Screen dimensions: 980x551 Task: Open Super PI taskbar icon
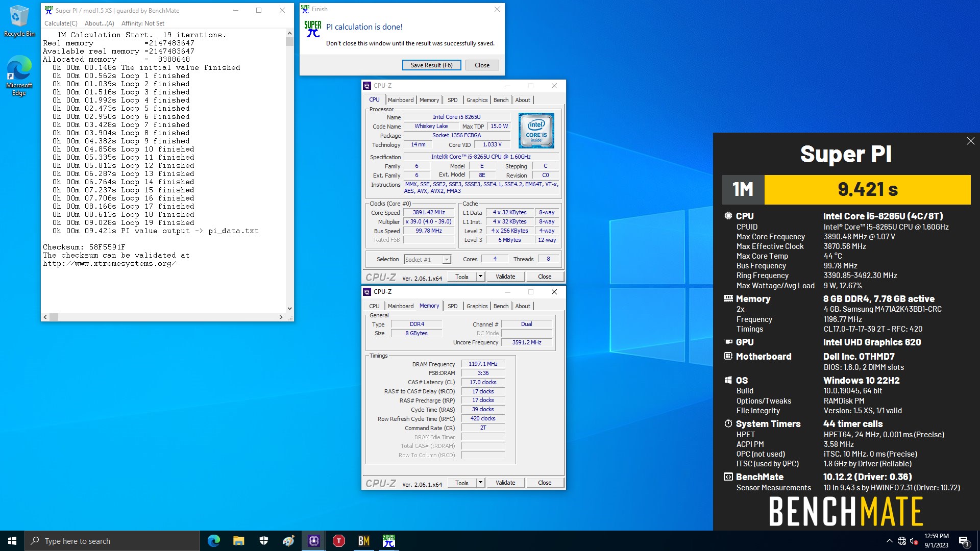point(389,541)
